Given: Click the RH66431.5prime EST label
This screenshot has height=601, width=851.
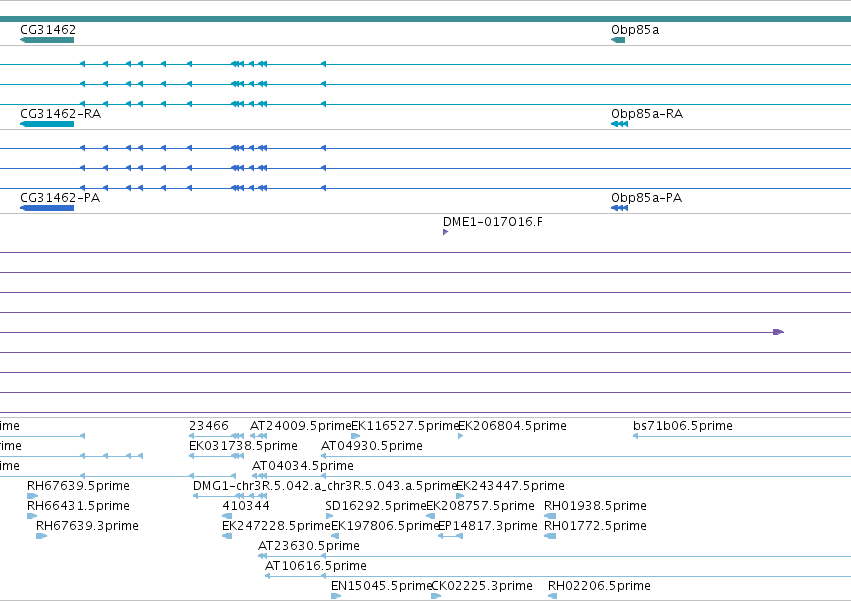Looking at the screenshot, I should tap(78, 506).
